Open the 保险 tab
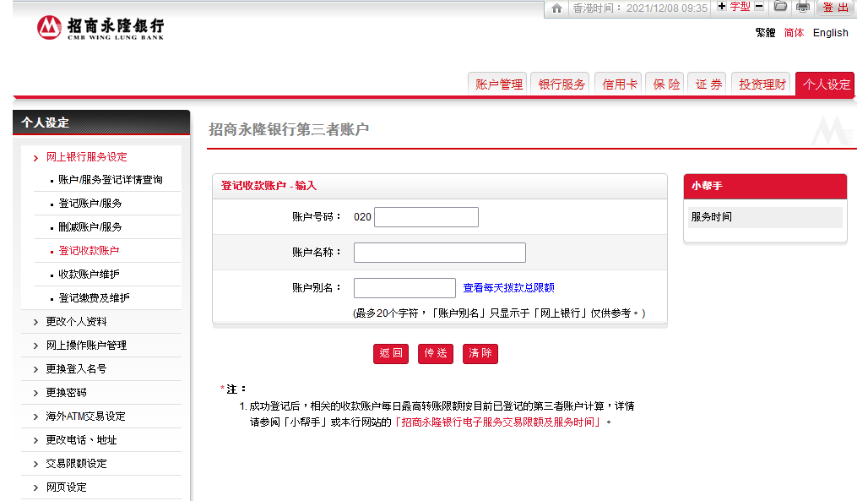This screenshot has height=501, width=868. click(x=665, y=84)
